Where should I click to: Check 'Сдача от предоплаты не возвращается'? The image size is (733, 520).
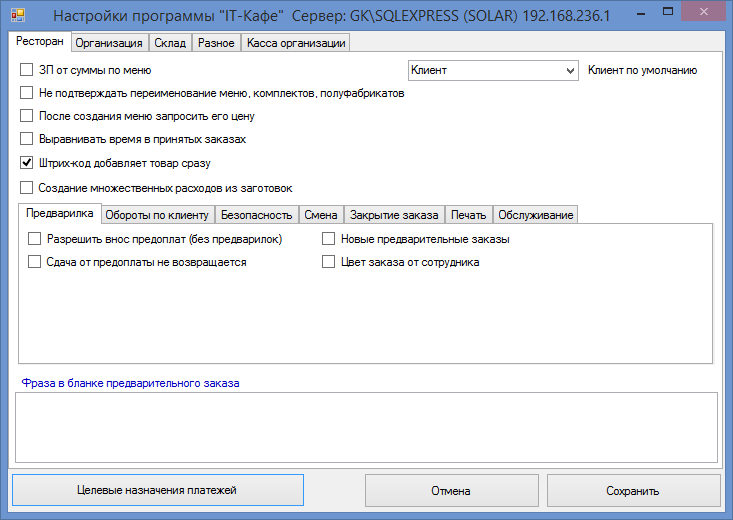pos(35,263)
